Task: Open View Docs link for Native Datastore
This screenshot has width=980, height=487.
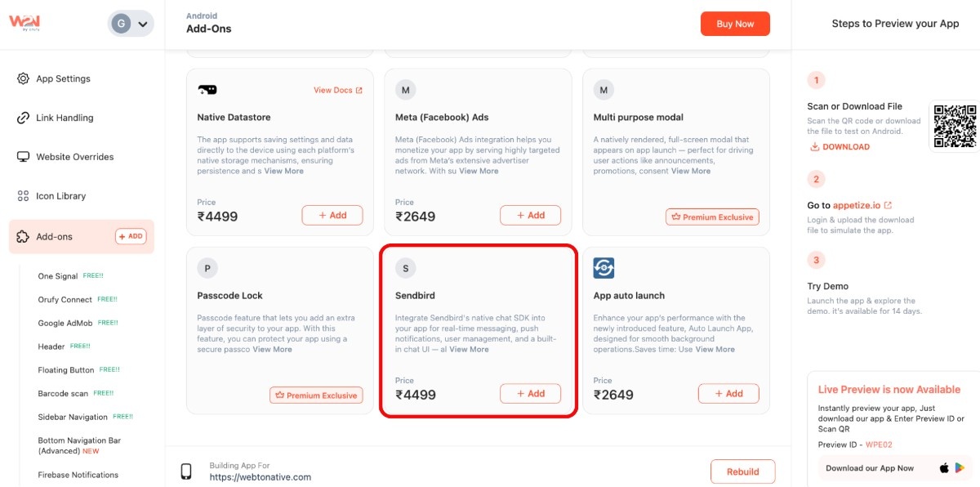Action: coord(337,90)
